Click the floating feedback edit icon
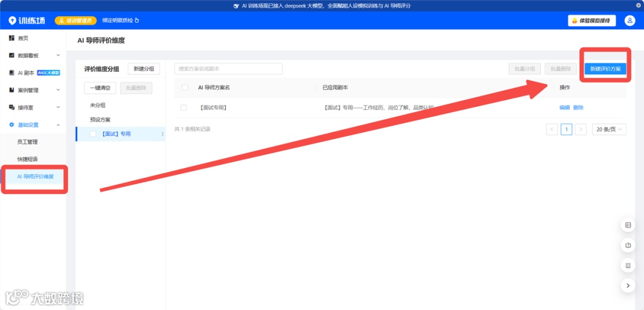This screenshot has height=310, width=644. [x=628, y=265]
